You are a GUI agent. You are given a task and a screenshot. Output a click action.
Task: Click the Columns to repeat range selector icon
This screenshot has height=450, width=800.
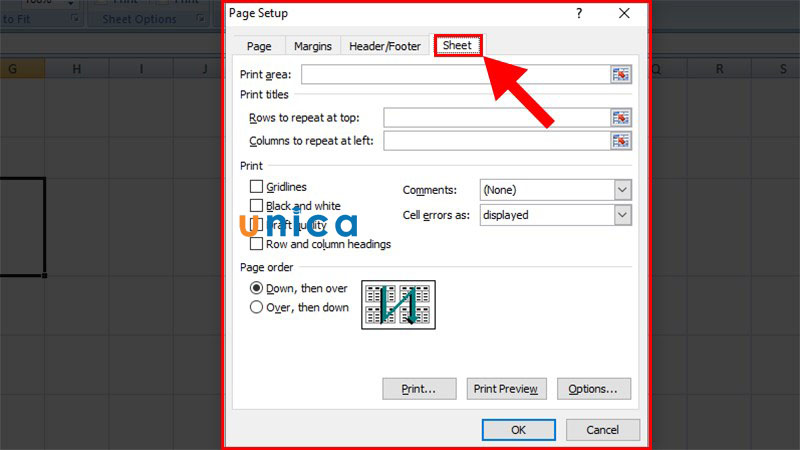coord(621,141)
